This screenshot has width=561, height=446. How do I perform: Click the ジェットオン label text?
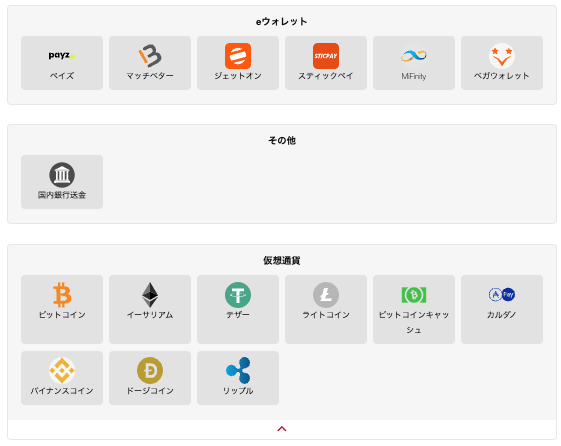pyautogui.click(x=238, y=76)
